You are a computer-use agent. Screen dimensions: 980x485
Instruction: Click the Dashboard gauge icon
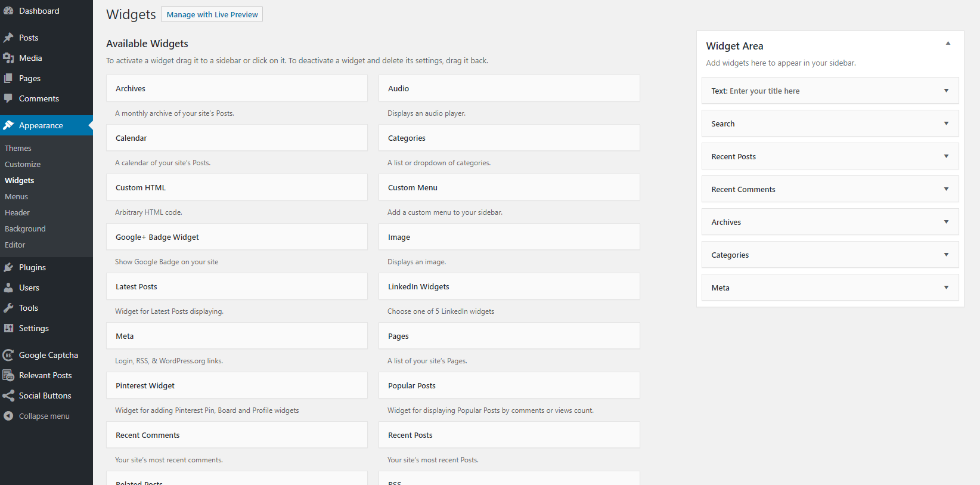(8, 11)
